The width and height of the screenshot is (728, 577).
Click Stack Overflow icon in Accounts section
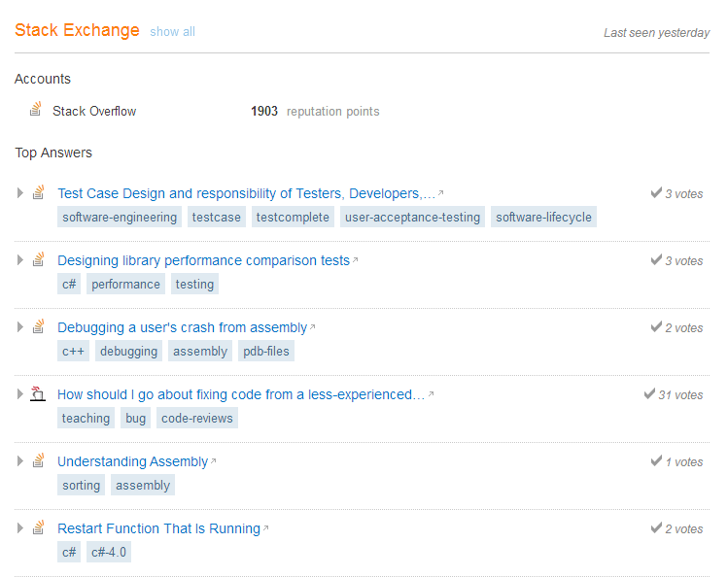pos(36,110)
